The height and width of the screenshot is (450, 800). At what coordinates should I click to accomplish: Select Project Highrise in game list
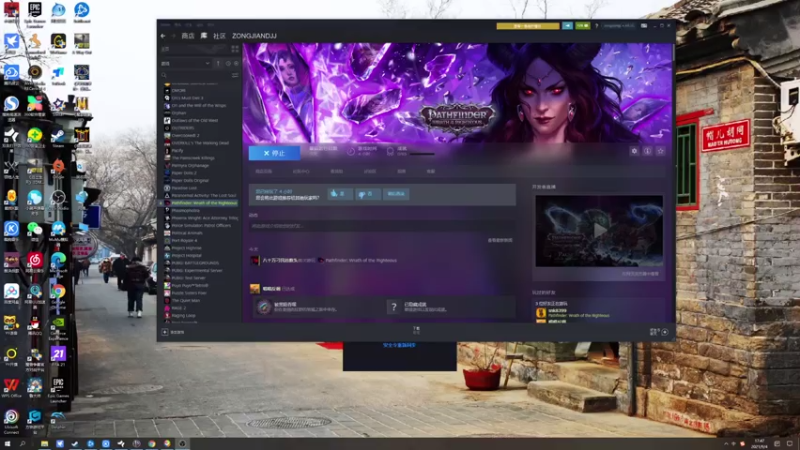186,248
